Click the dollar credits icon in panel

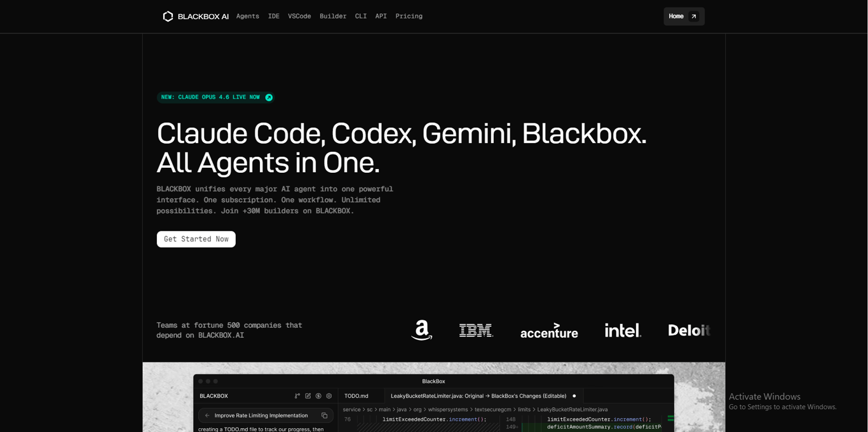tap(318, 396)
